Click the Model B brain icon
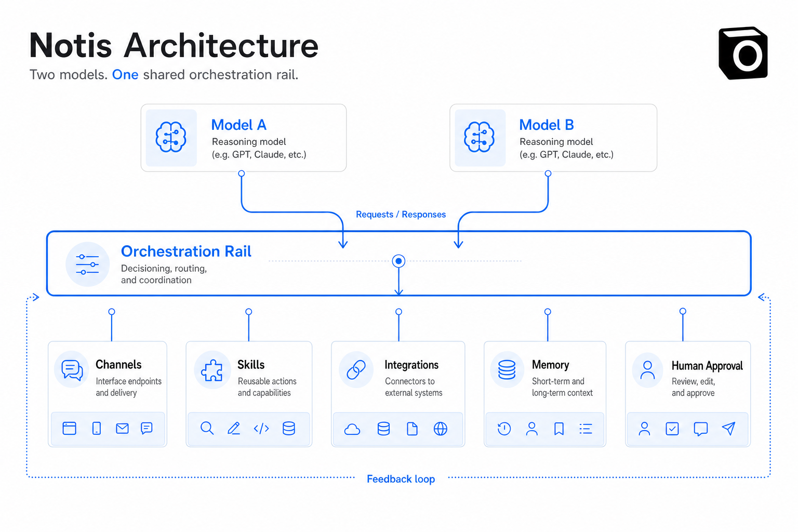Viewport: 798px width, 532px height. click(479, 137)
